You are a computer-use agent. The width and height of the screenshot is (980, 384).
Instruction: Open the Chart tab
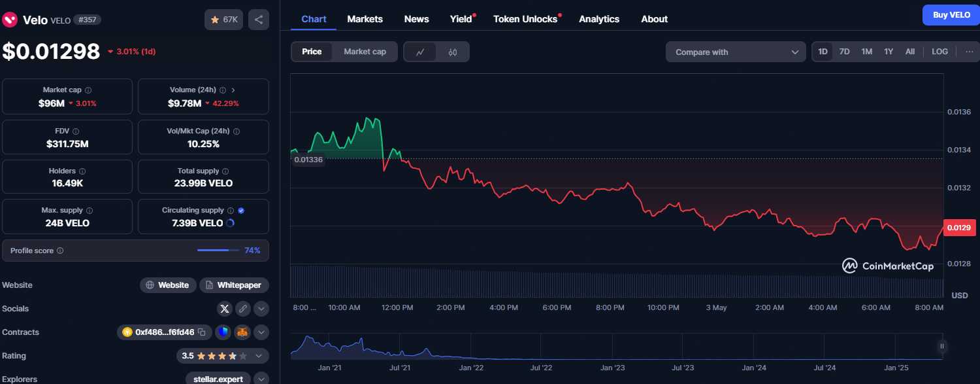(x=314, y=19)
